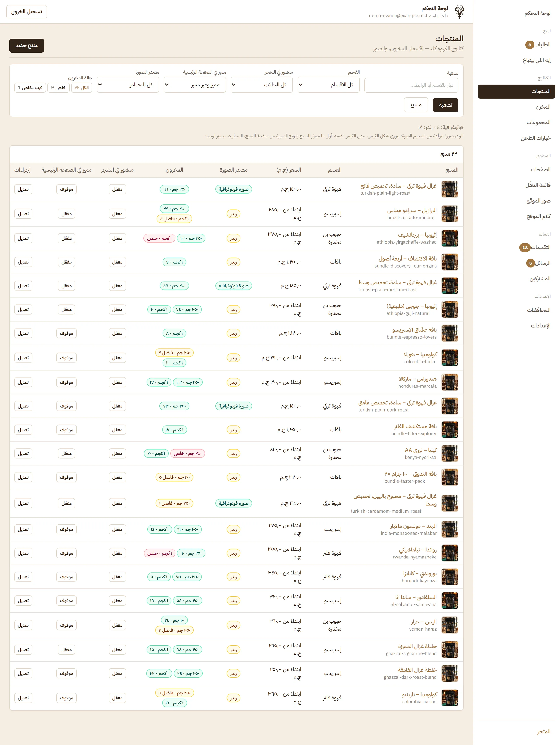Click تعديل for yemen-haraz
Image resolution: width=560 pixels, height=745 pixels.
[23, 625]
